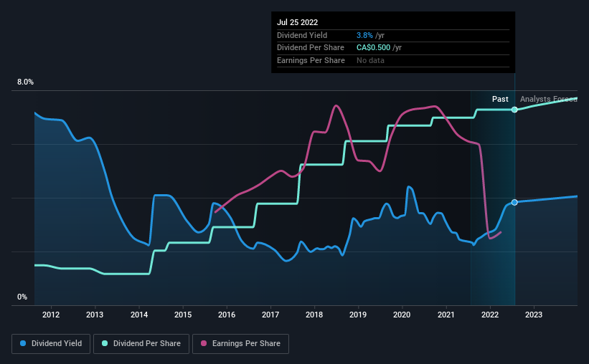
Task: Click the 2015 x-axis label
Action: pyautogui.click(x=183, y=315)
